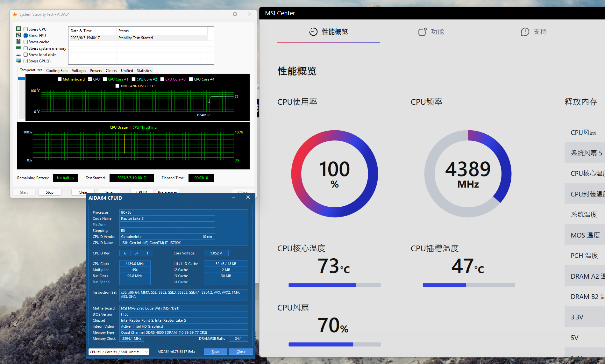Viewport: 605px width, 364px height.
Task: Click the 性能概览 gauge icon in MSI Center
Action: tap(313, 32)
